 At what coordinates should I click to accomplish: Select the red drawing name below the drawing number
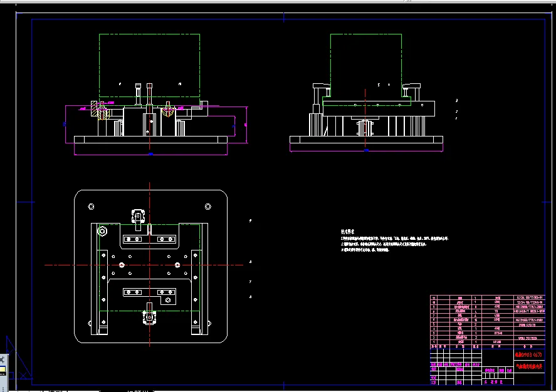pyautogui.click(x=529, y=366)
